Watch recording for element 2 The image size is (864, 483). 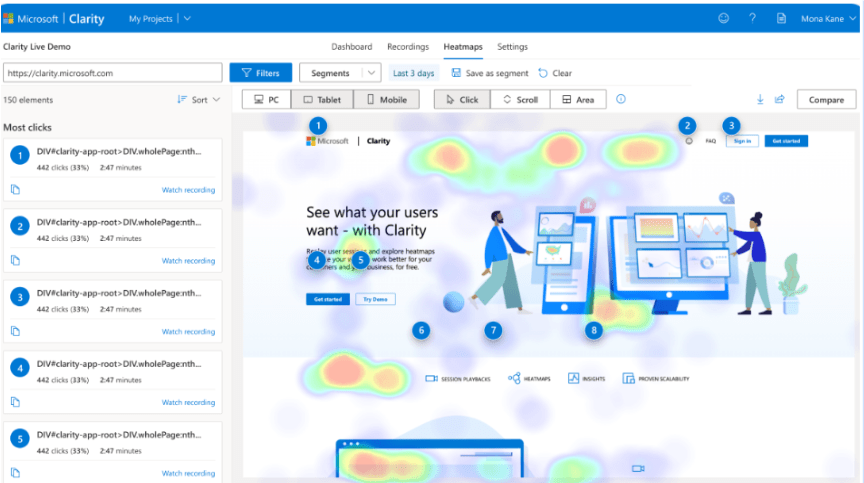pyautogui.click(x=188, y=261)
